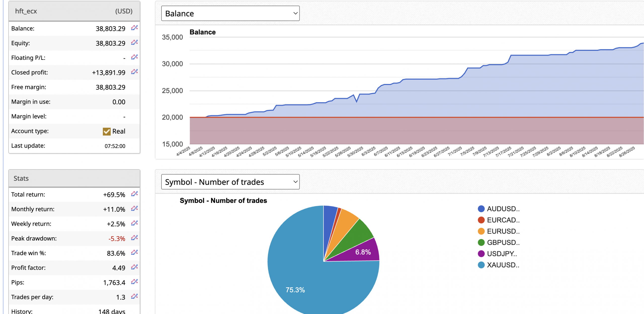Viewport: 644px width, 314px height.
Task: Click the 75.3% XAUUSD pie slice
Action: tap(295, 290)
